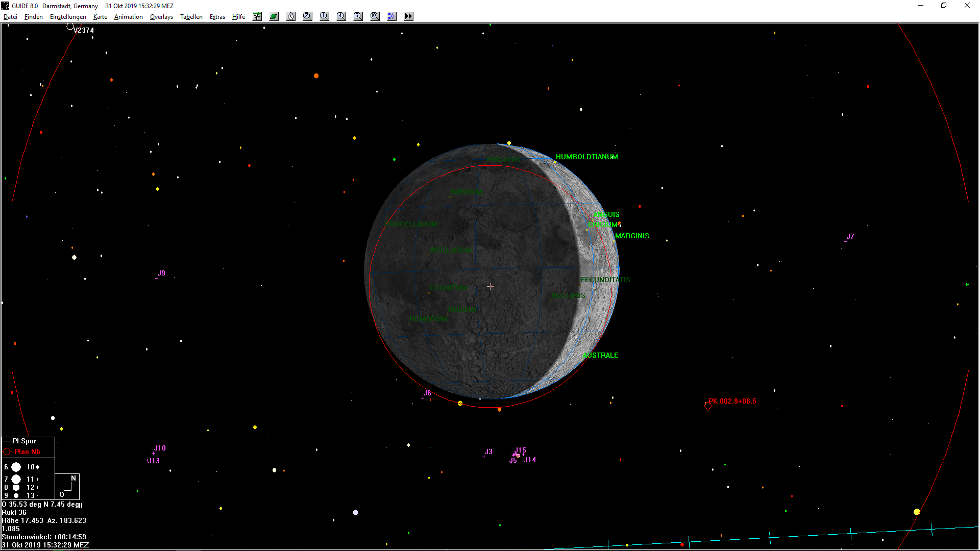
Task: Click the PK 002.9+06.5 nebula label
Action: 732,401
